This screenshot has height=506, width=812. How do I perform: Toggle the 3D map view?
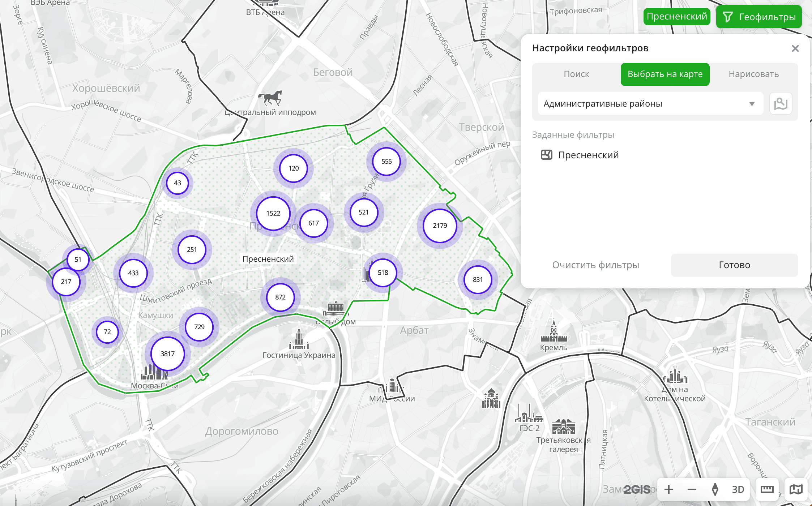coord(738,489)
